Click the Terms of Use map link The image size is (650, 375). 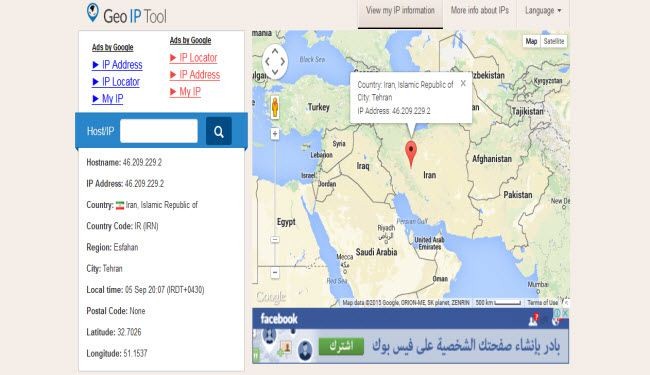coord(542,303)
